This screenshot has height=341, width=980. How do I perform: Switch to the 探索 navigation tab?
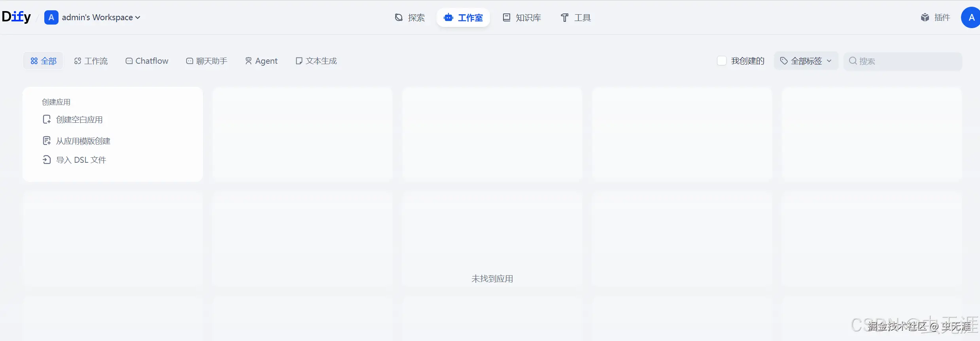click(410, 17)
